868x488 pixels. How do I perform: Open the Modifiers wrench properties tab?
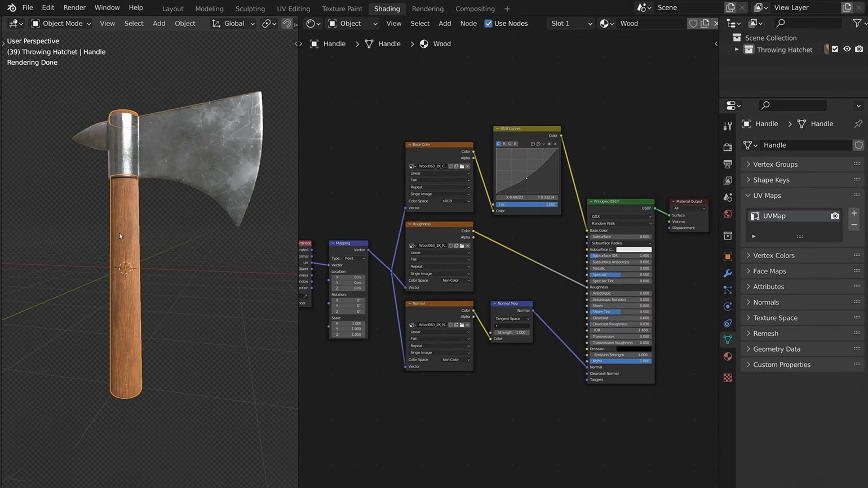tap(728, 273)
